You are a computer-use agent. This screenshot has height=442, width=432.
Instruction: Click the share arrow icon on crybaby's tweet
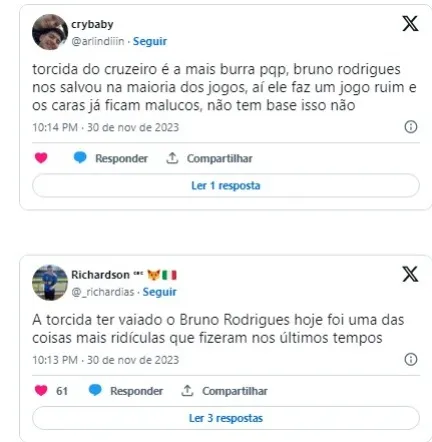tap(172, 158)
